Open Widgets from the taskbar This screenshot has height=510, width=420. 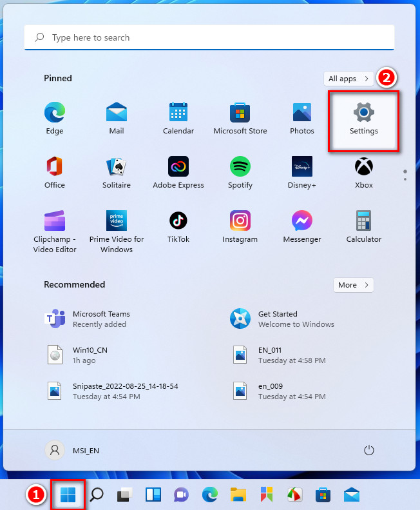[153, 495]
